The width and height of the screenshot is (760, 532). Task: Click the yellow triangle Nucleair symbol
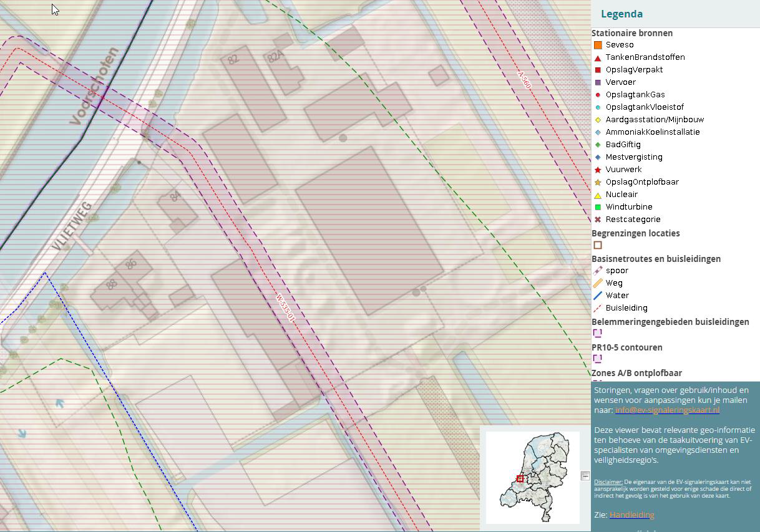[x=598, y=195]
